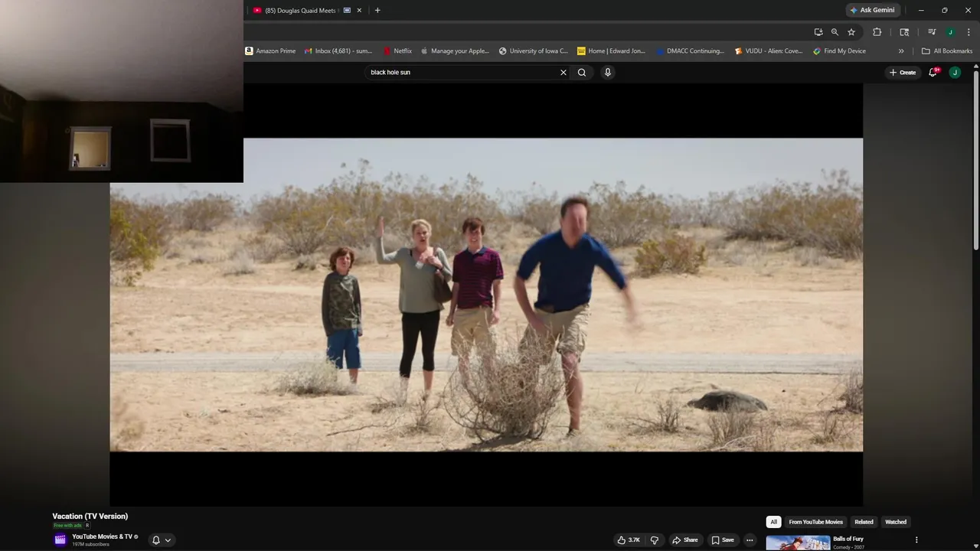Share the Vacation video
The height and width of the screenshot is (551, 980).
(685, 540)
